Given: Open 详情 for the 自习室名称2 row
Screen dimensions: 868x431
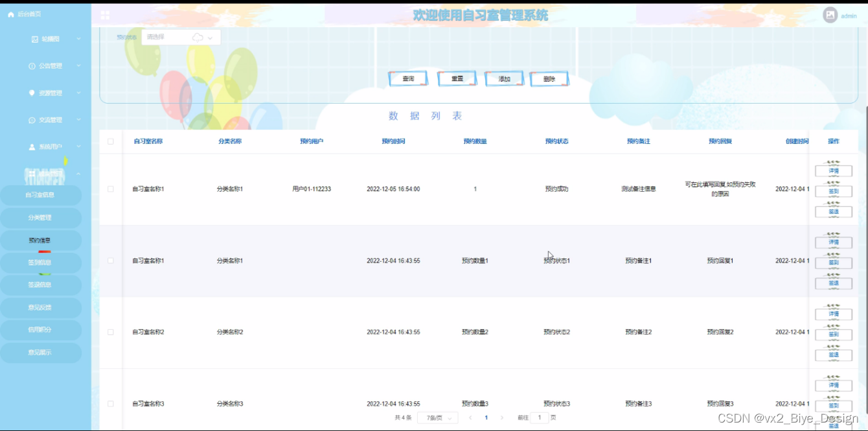Looking at the screenshot, I should 834,314.
